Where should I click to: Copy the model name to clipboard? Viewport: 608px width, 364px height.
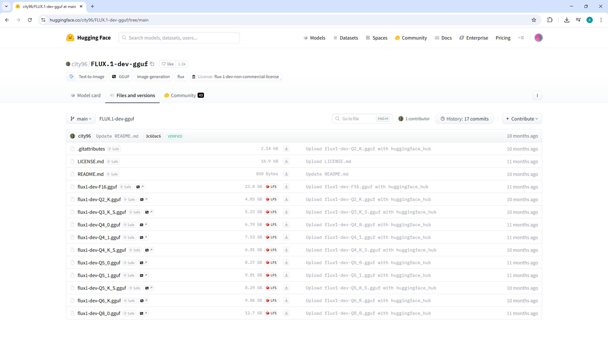[x=152, y=64]
